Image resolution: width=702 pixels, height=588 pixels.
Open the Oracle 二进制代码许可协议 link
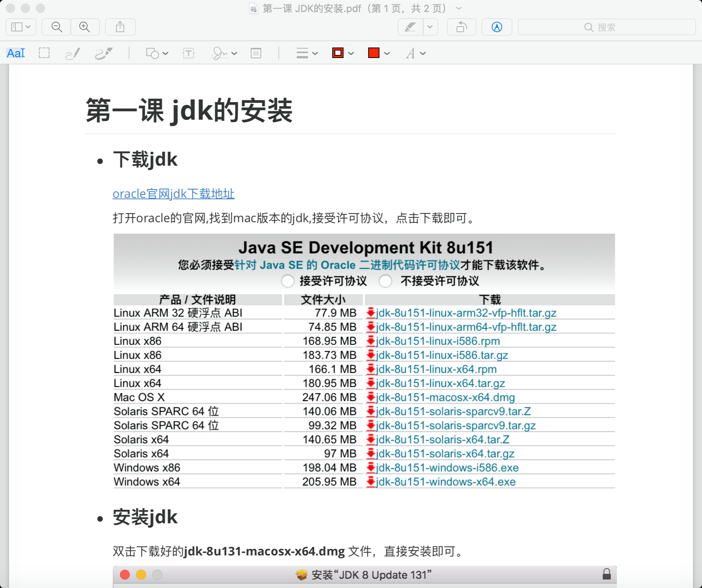click(x=347, y=265)
